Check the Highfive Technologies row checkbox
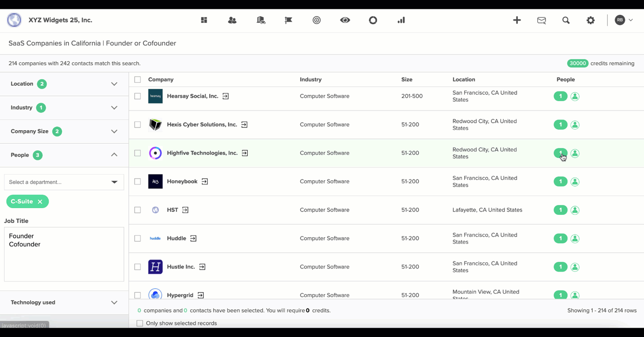 138,153
